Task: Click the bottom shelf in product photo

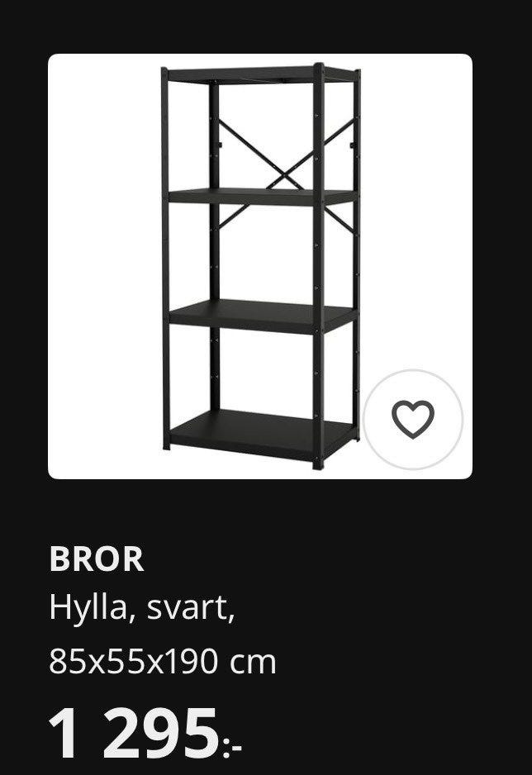Action: [260, 433]
